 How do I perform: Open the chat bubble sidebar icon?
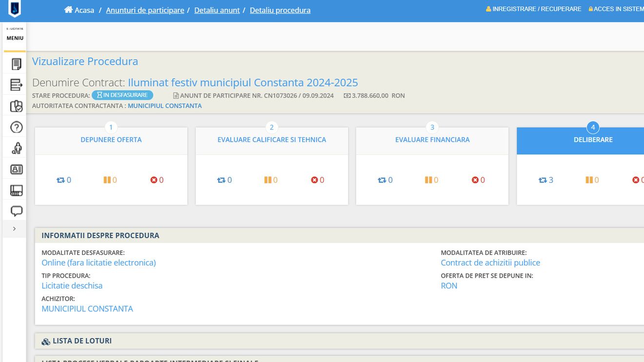click(x=16, y=211)
